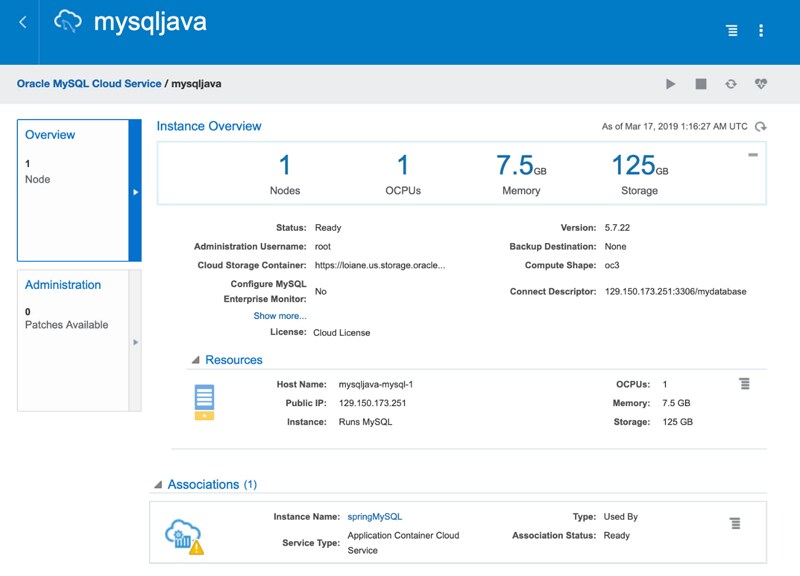Image resolution: width=800 pixels, height=576 pixels.
Task: Open Oracle MySQL Cloud Service breadcrumb link
Action: pos(89,84)
